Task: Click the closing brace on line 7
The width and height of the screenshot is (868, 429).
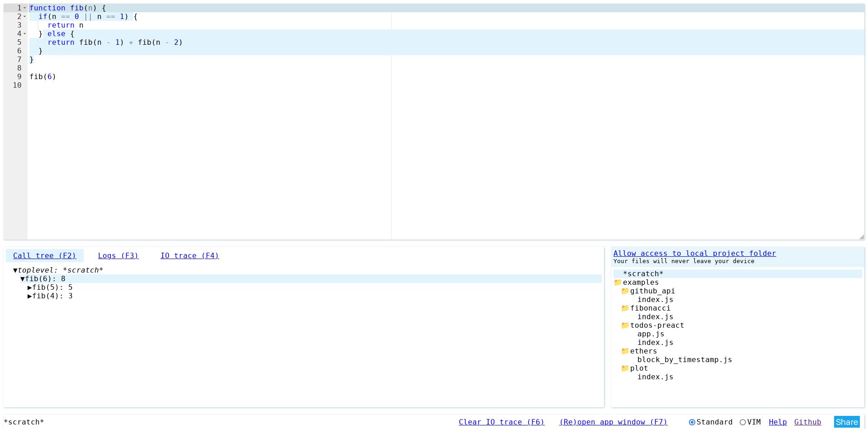Action: coord(32,60)
